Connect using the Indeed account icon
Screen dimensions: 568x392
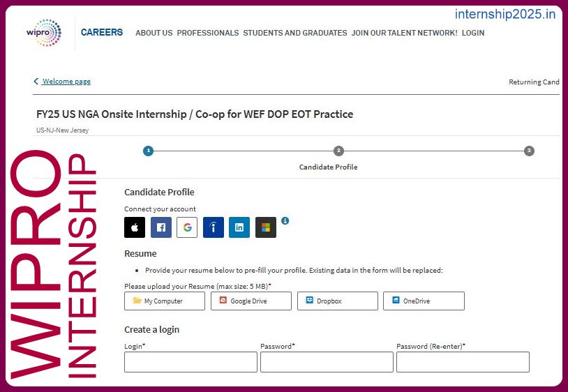[214, 227]
